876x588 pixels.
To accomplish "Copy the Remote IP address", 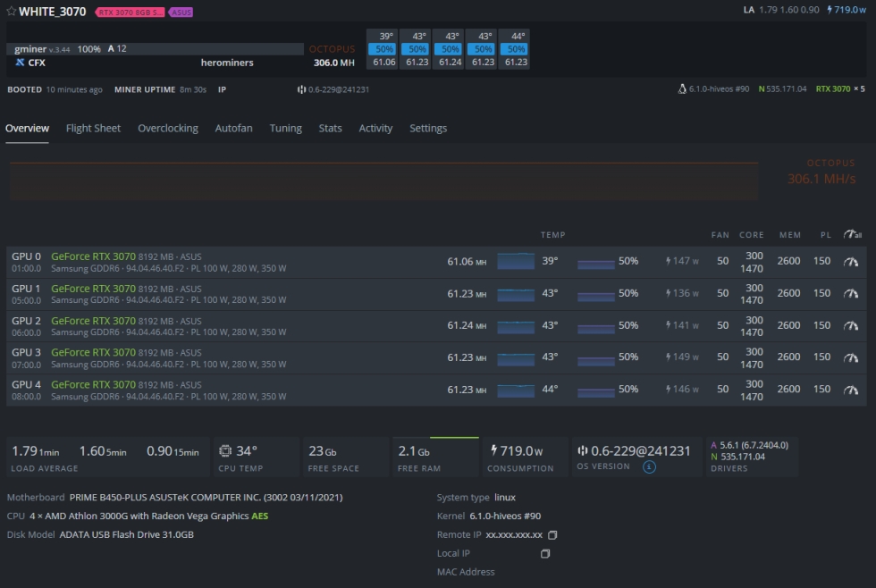I will coord(552,535).
